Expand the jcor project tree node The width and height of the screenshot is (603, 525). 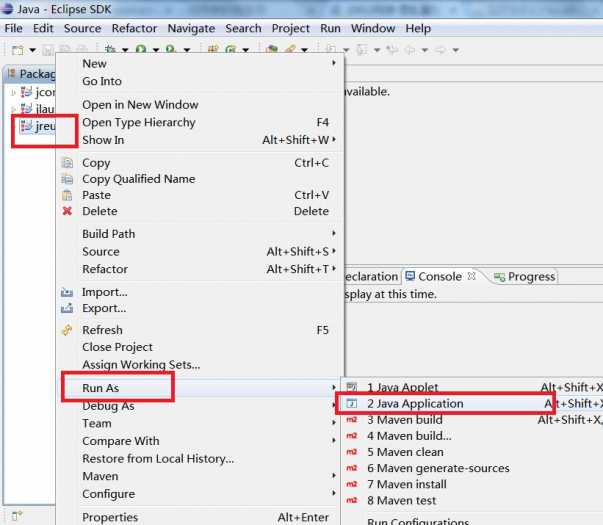[x=13, y=92]
